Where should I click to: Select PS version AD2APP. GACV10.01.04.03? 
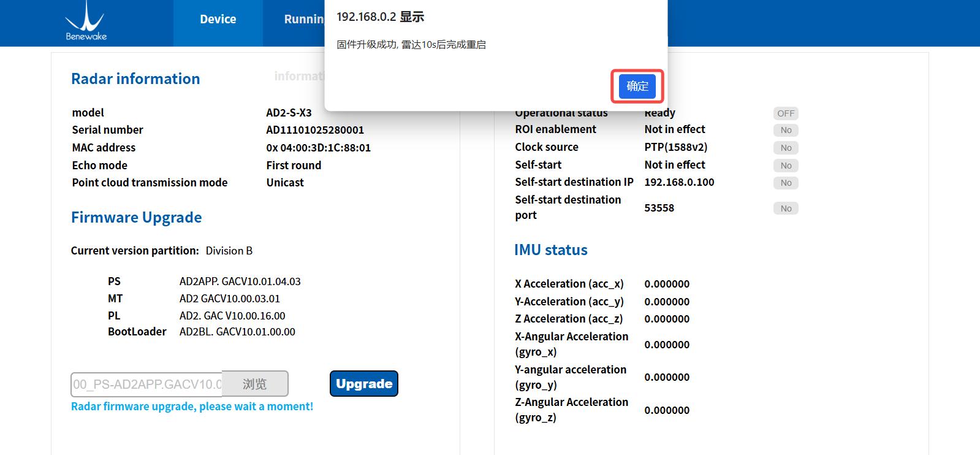[240, 281]
